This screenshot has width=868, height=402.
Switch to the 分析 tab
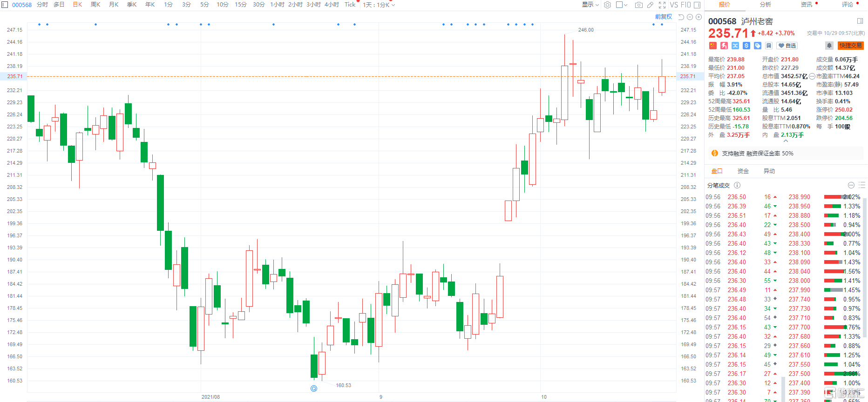(766, 5)
